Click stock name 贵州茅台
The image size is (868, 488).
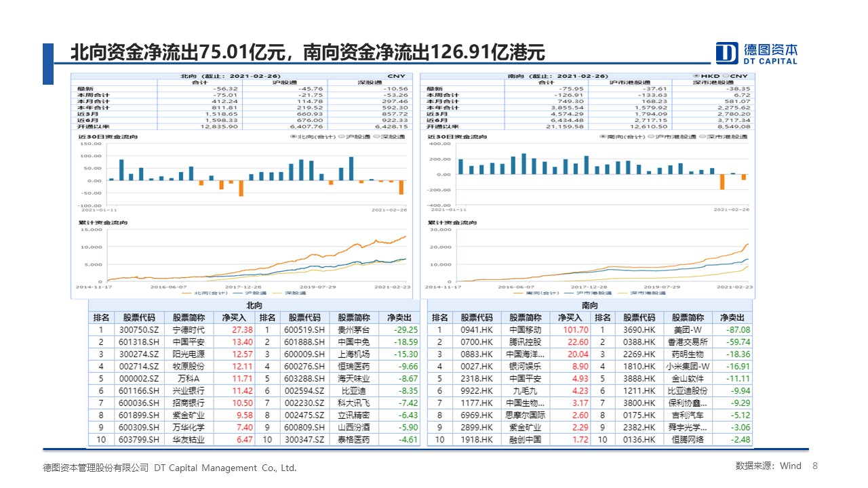(353, 330)
